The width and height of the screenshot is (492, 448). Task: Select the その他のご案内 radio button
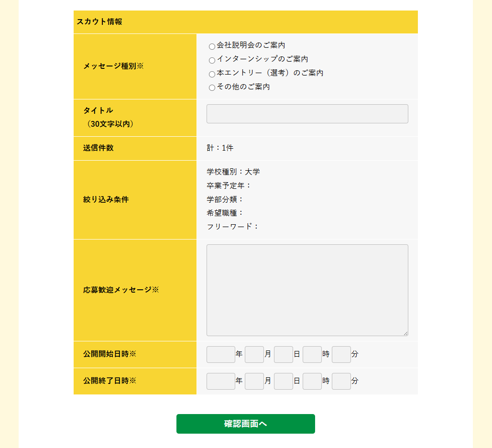[211, 87]
